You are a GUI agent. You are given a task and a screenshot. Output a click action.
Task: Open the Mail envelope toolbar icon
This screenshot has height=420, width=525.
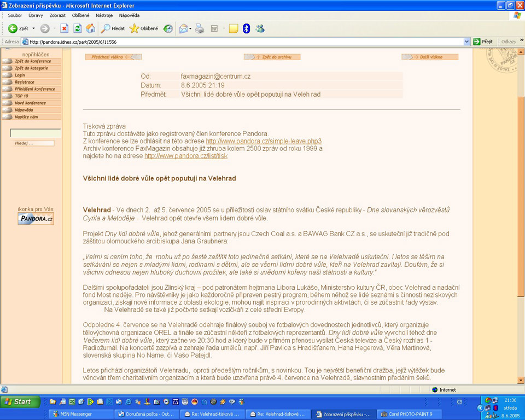tap(184, 29)
